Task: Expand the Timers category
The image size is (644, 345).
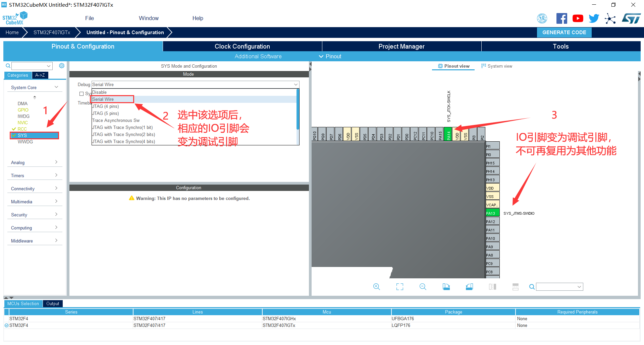Action: [34, 176]
